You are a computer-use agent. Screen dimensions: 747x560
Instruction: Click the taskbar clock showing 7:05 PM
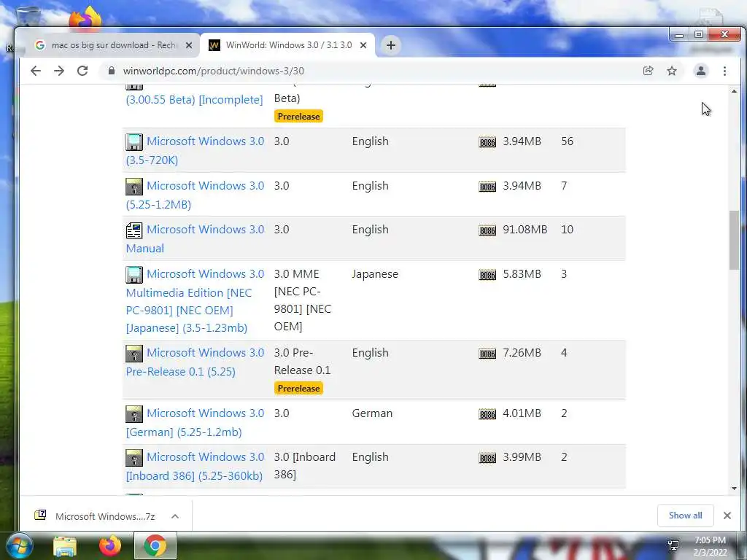[710, 546]
